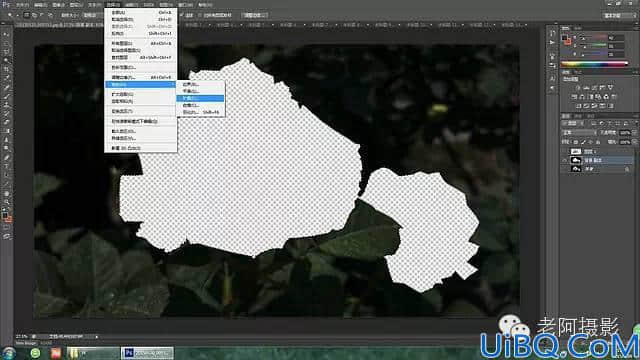The image size is (640, 360).
Task: Choose the highlighted Expand item in Modify submenu
Action: click(x=200, y=98)
